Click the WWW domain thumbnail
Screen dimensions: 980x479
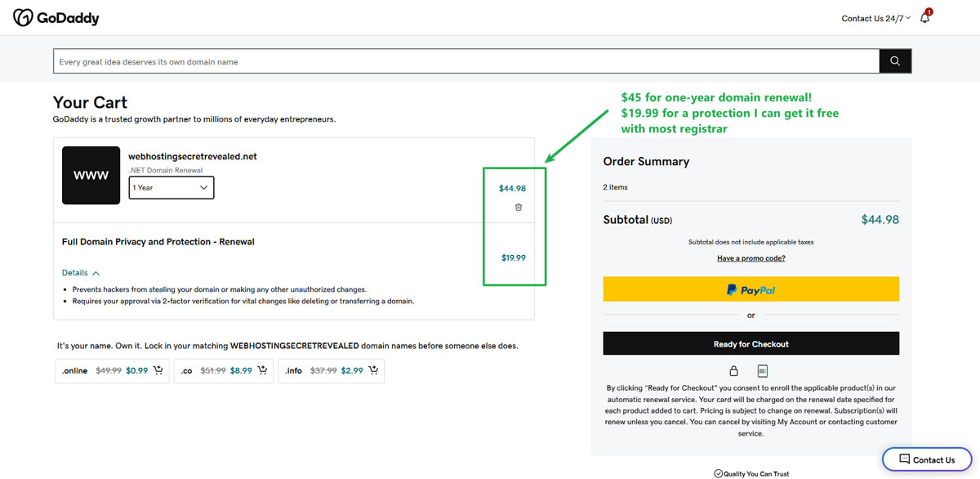(91, 175)
